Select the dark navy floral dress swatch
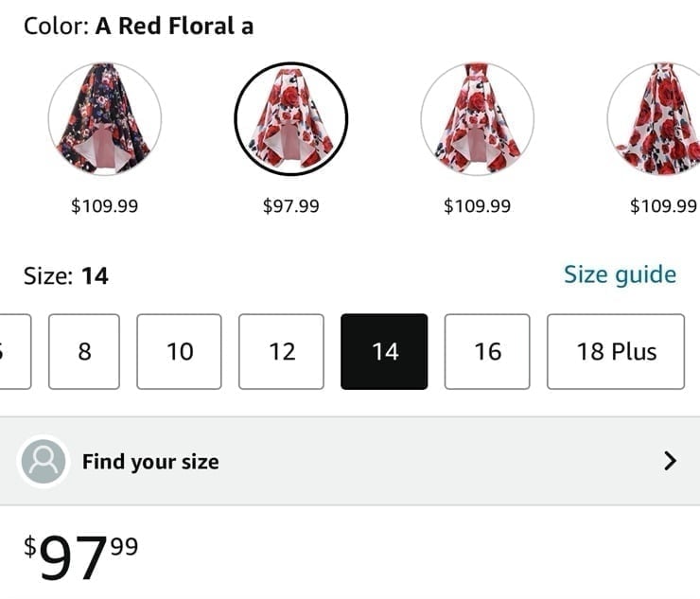Viewport: 700px width, 599px height. pyautogui.click(x=105, y=119)
